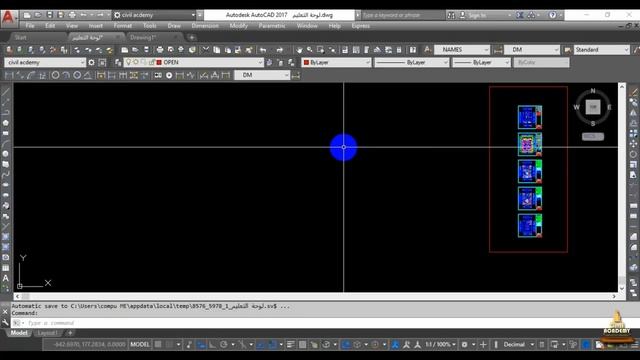
Task: Select the Radius dimension tool
Action: coord(56,75)
